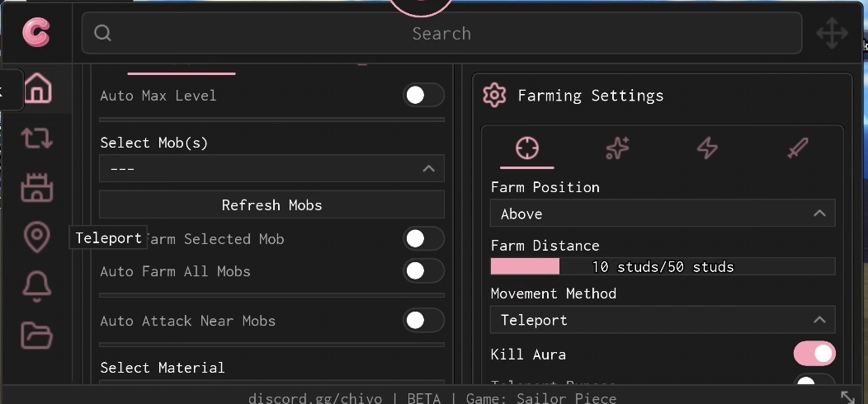Open the castle sidebar section
The height and width of the screenshot is (404, 868).
click(36, 188)
